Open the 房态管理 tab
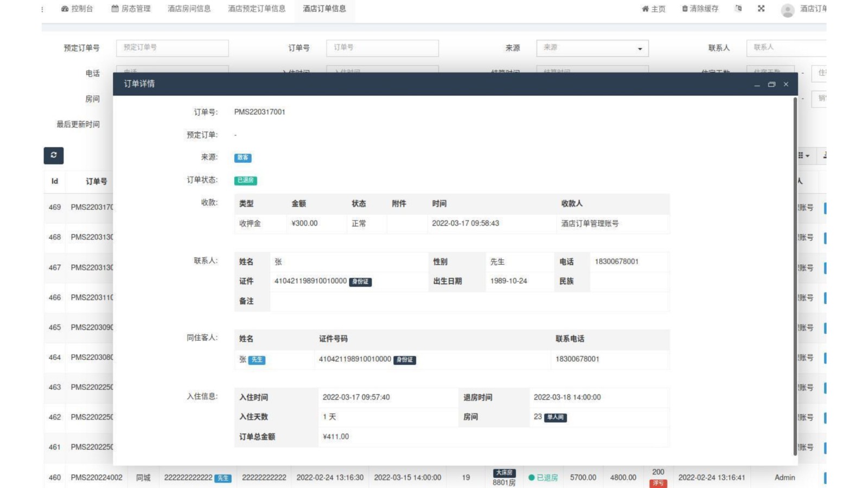 (131, 9)
